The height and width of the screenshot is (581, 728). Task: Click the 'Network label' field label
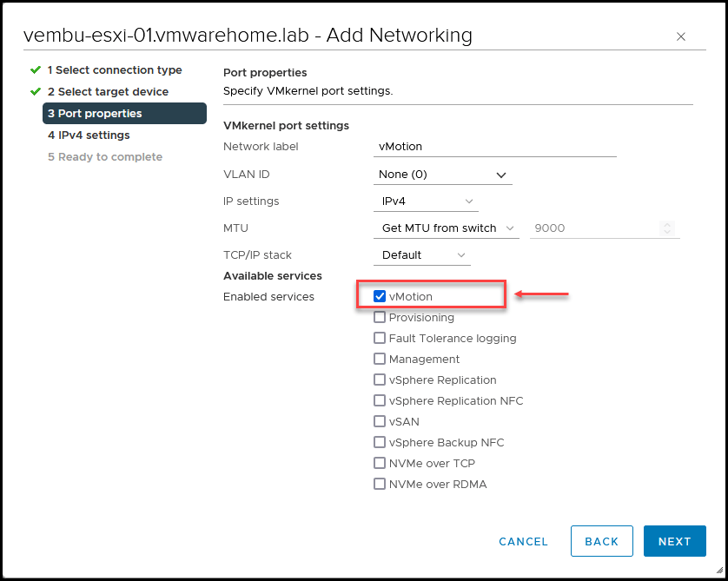[x=261, y=147]
